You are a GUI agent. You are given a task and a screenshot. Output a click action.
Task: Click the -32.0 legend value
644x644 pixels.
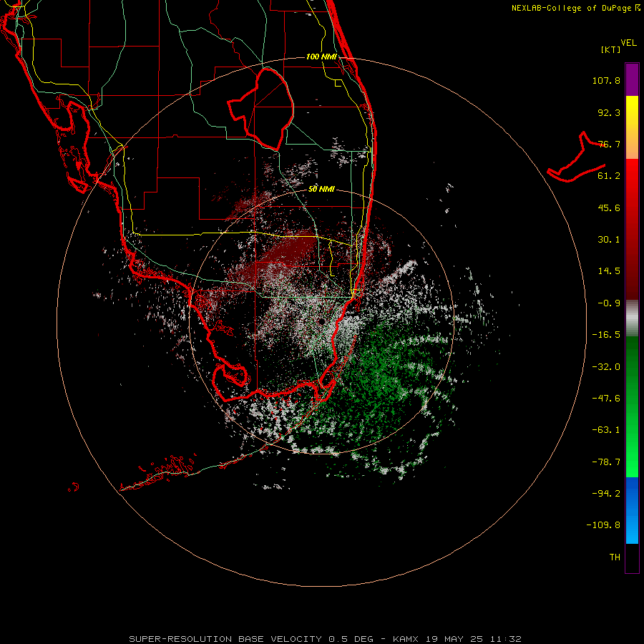click(606, 367)
